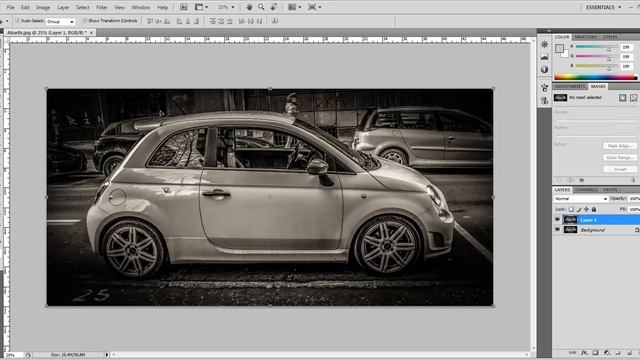Click the align bottom edges icon
Viewport: 640px width, 360px height.
pyautogui.click(x=167, y=21)
